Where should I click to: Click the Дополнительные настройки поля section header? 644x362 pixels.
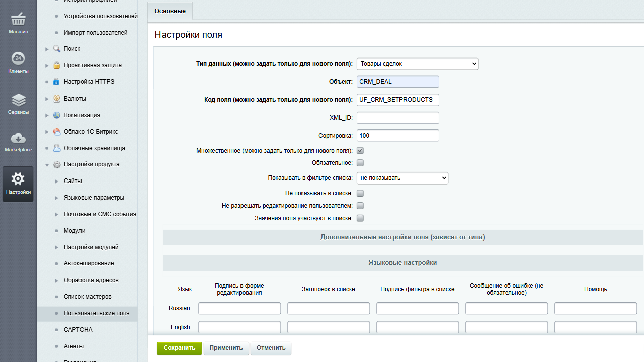tap(403, 237)
